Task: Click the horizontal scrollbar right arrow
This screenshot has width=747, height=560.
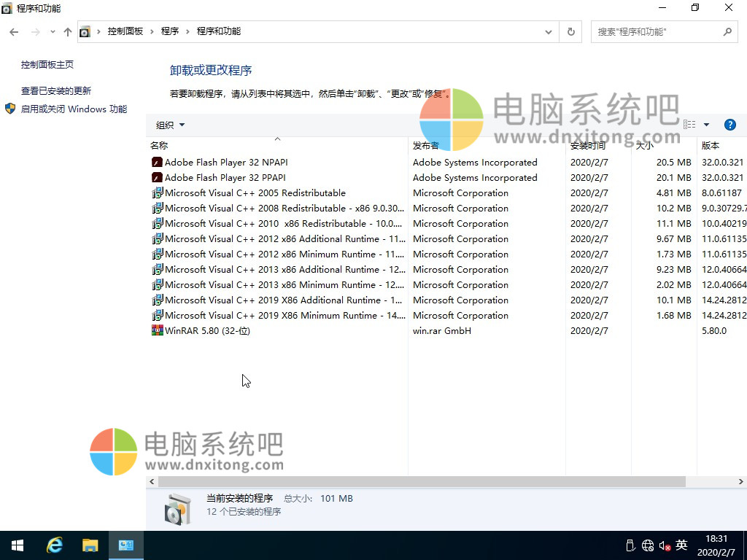Action: coord(741,482)
